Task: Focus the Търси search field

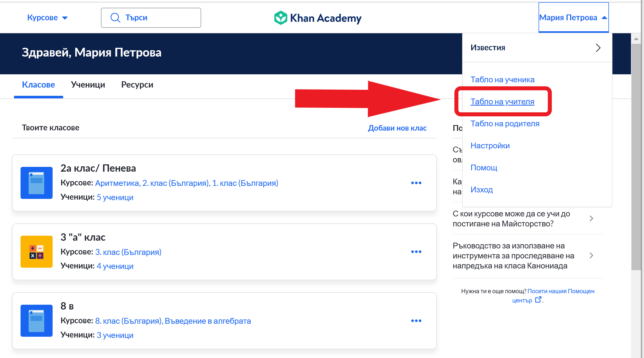Action: pos(151,18)
